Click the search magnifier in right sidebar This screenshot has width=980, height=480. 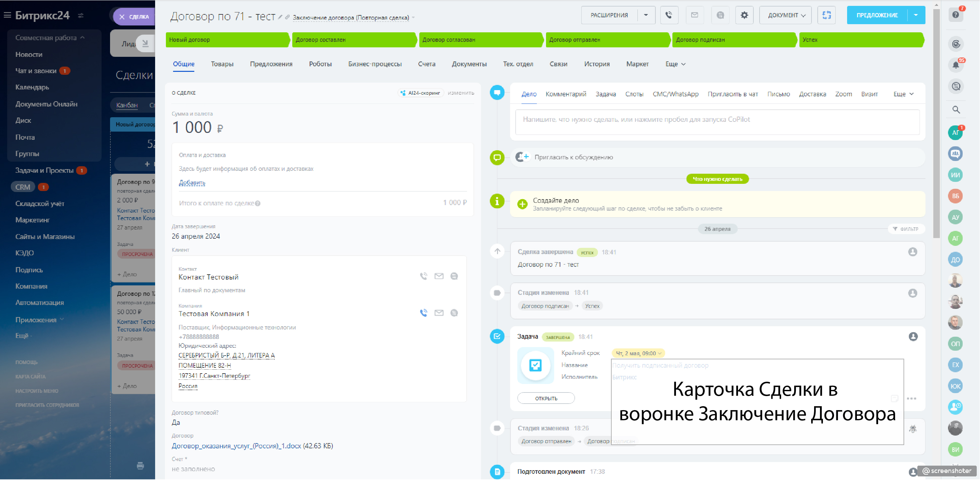pyautogui.click(x=956, y=110)
